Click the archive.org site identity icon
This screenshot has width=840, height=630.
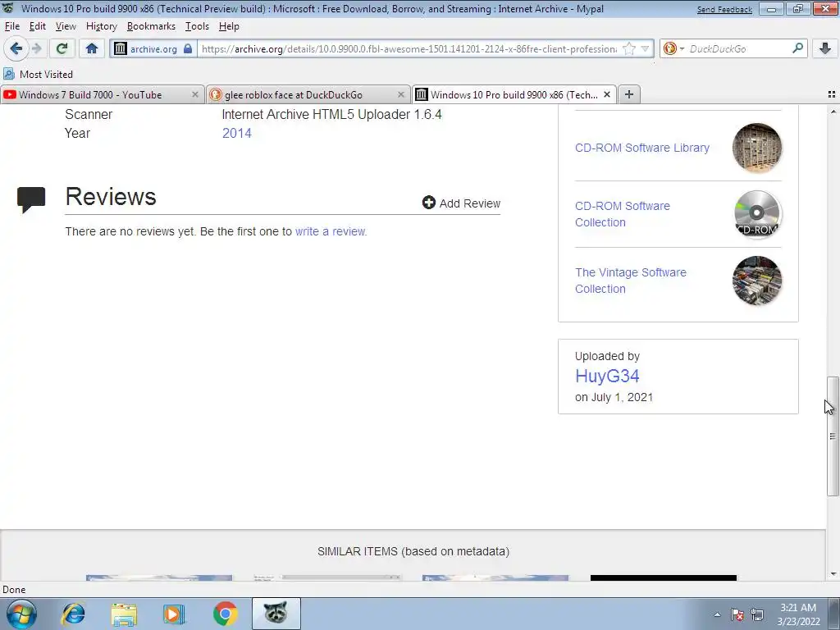pyautogui.click(x=121, y=48)
